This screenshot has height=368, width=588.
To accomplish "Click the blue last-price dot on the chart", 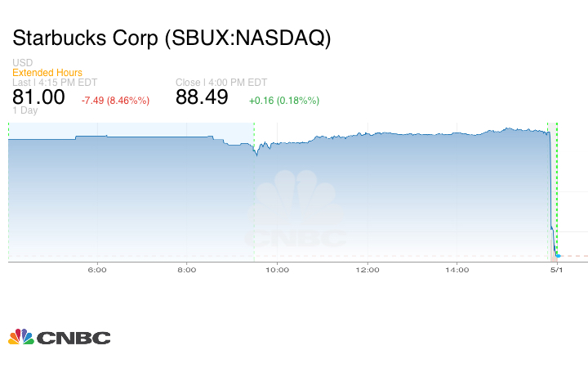I will (x=557, y=256).
